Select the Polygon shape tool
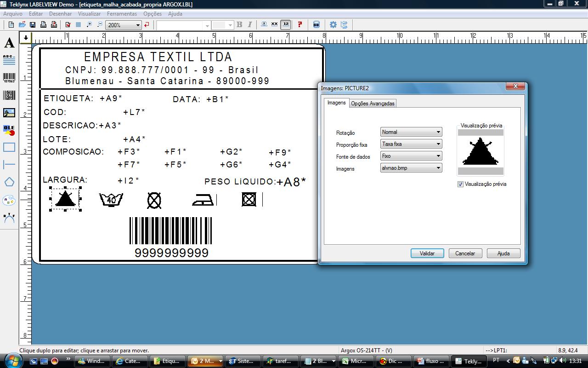This screenshot has width=588, height=368. tap(9, 182)
